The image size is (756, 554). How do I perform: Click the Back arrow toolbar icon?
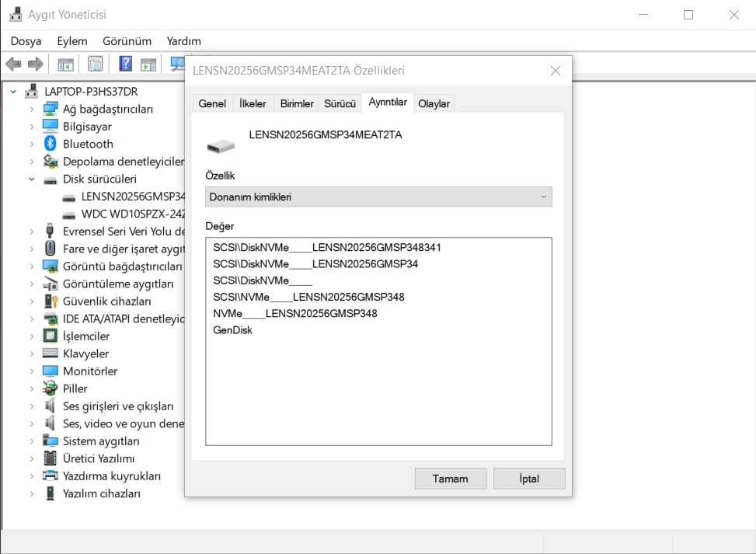(13, 64)
